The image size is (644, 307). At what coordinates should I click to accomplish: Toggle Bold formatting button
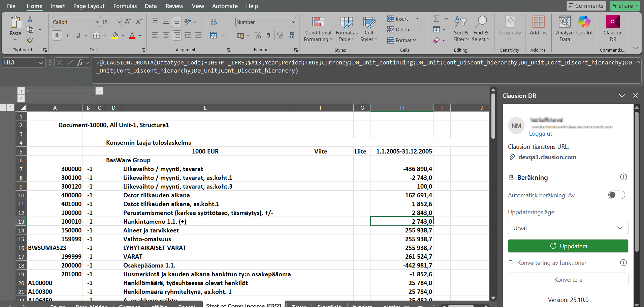click(57, 35)
